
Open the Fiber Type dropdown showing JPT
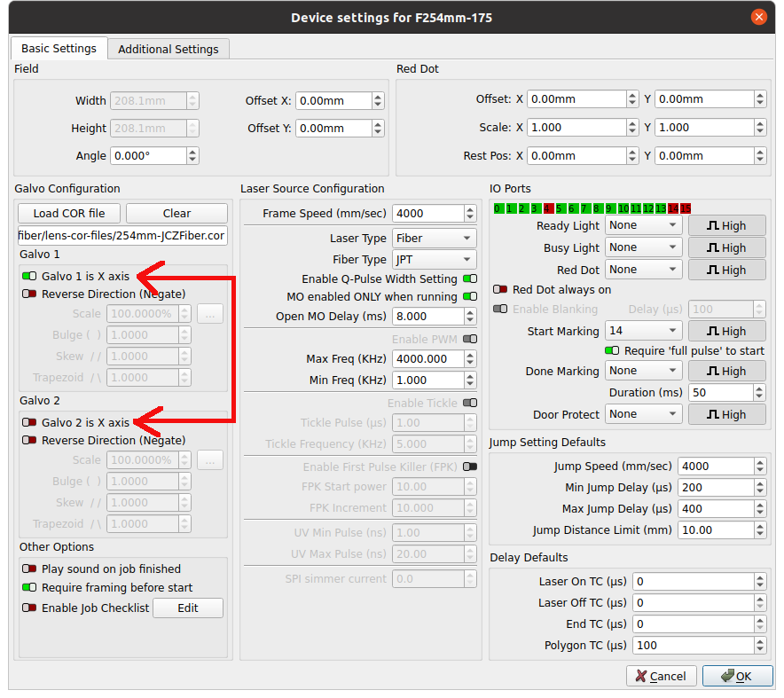pos(434,259)
